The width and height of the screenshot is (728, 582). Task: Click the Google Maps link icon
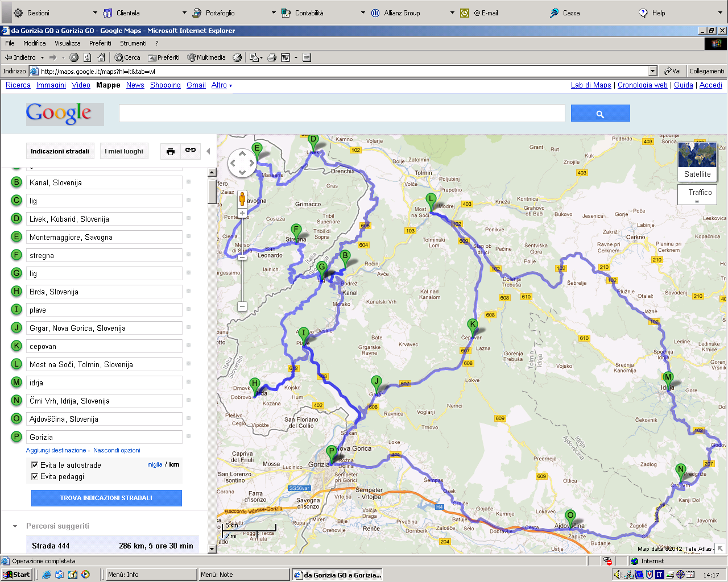coord(191,150)
